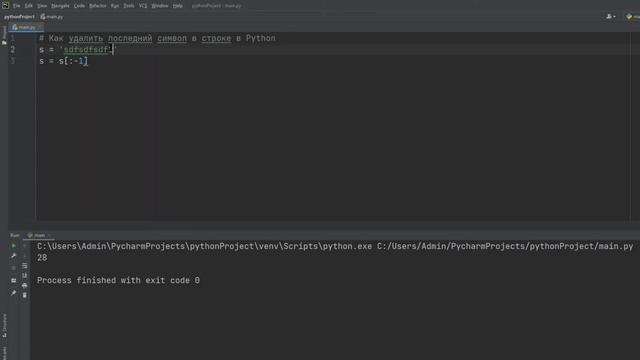The height and width of the screenshot is (360, 640).
Task: Select the main.py editor tab
Action: pos(26,27)
